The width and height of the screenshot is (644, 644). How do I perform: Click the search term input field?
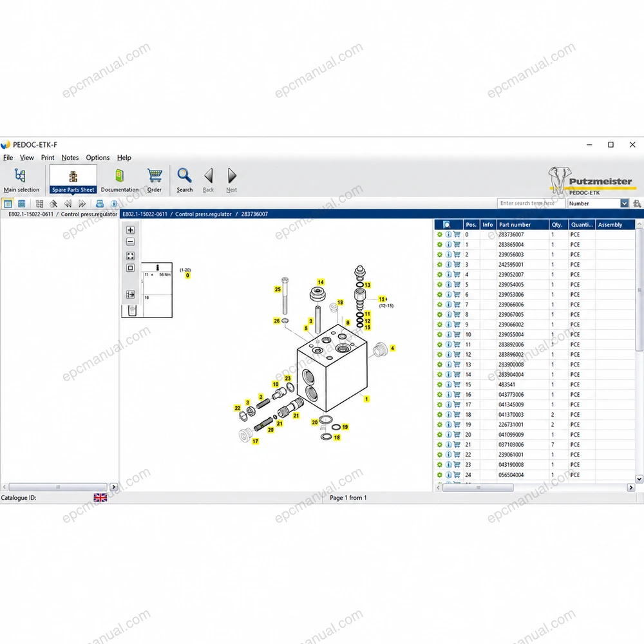pos(531,204)
